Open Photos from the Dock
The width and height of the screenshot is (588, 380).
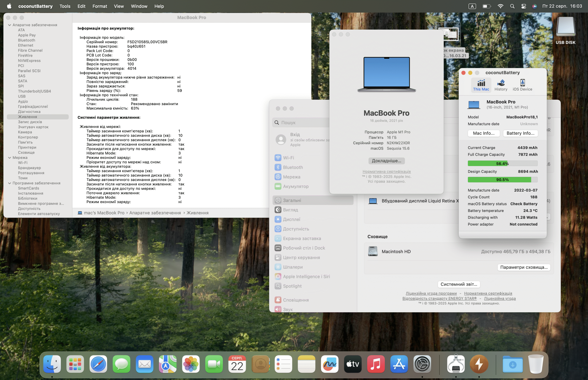(191, 364)
